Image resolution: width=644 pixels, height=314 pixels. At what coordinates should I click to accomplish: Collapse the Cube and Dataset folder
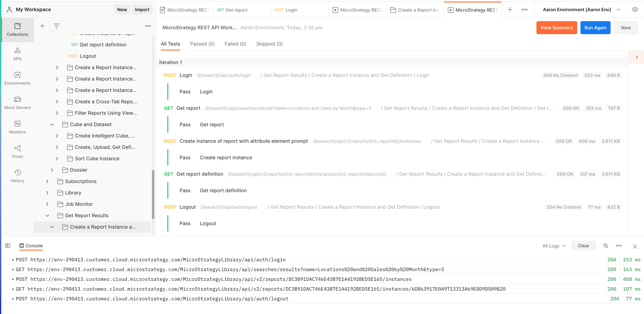(x=52, y=124)
